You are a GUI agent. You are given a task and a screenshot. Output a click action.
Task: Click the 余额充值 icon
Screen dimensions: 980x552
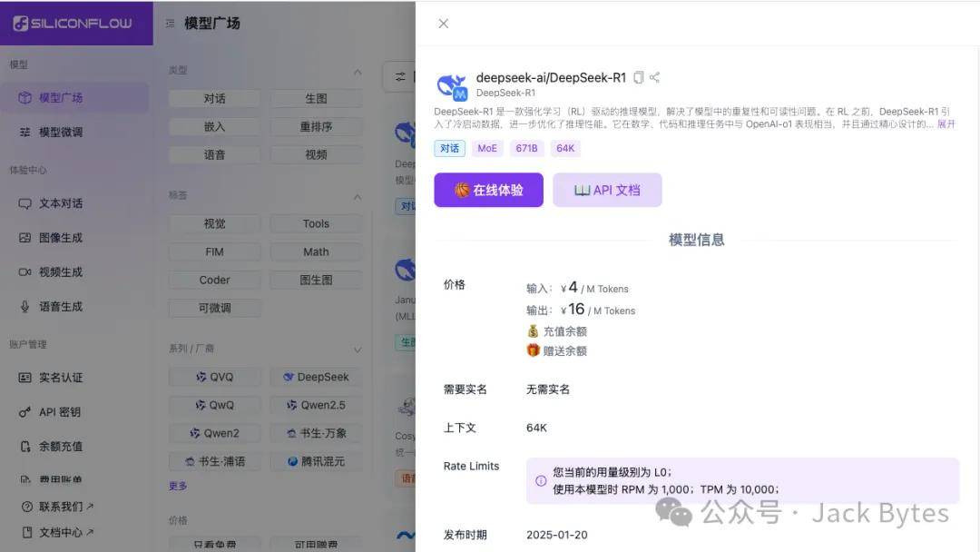tap(25, 447)
